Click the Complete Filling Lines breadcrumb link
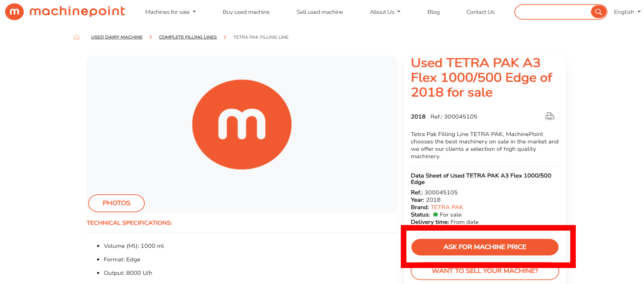644x284 pixels. pyautogui.click(x=188, y=37)
